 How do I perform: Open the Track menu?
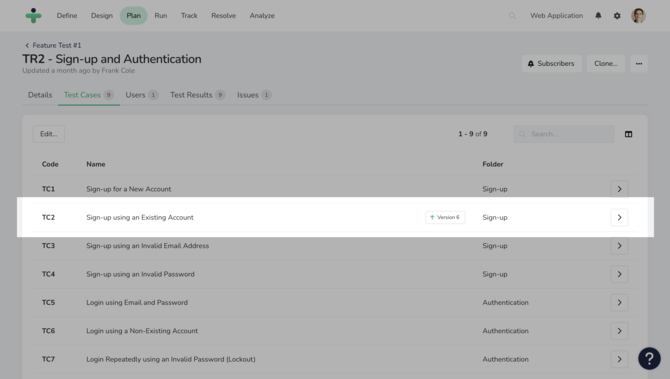pyautogui.click(x=189, y=16)
